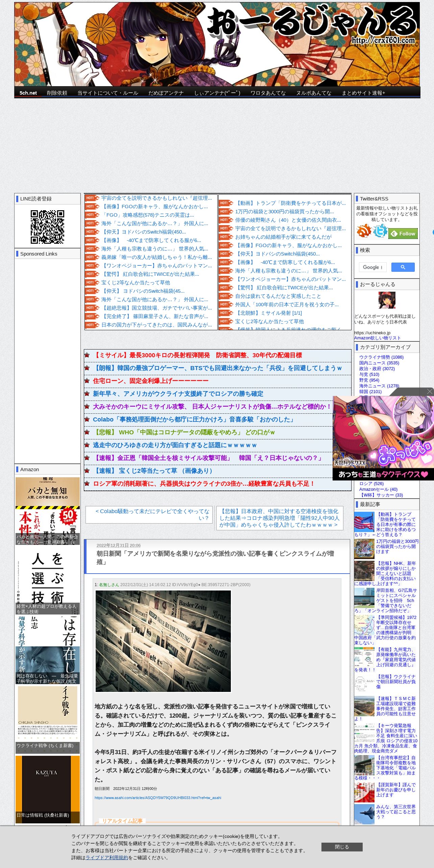Open the ライブドア利用規約 link

tap(107, 858)
